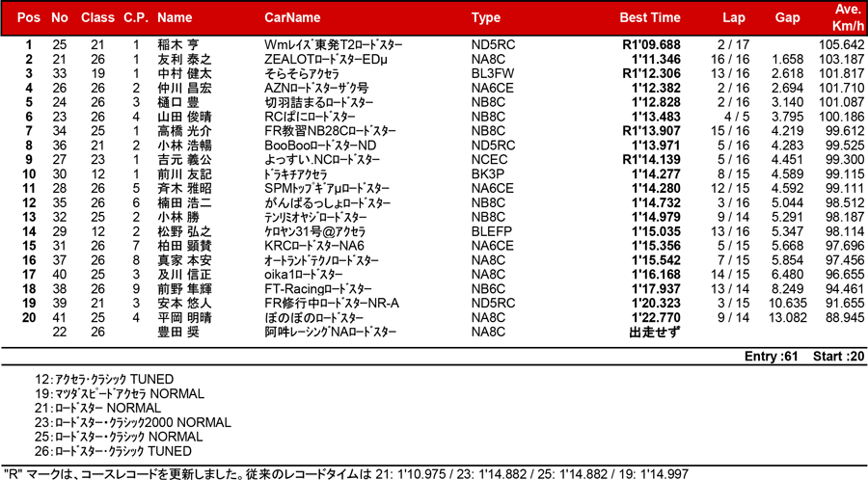This screenshot has height=480, width=868.
Task: Select car name 阿吽レーシングNAロードスター
Action: coord(330,333)
